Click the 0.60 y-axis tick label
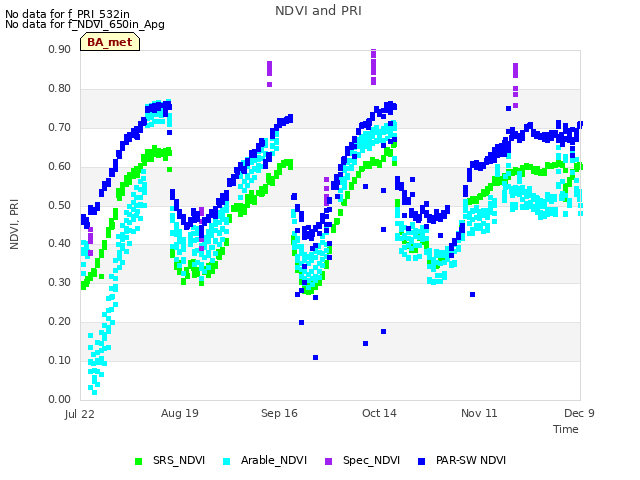 pyautogui.click(x=60, y=166)
